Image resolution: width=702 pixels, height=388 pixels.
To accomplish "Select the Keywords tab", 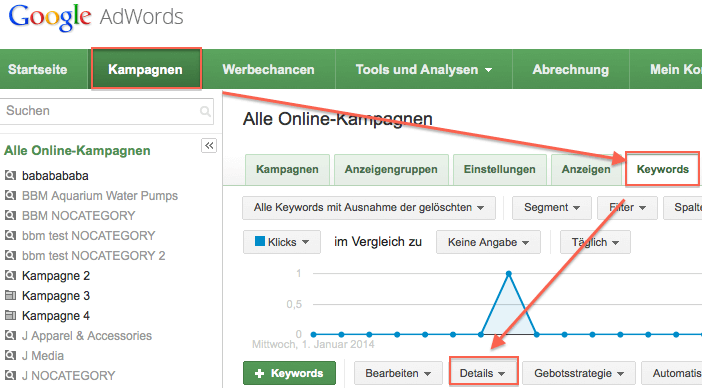I will pos(663,170).
